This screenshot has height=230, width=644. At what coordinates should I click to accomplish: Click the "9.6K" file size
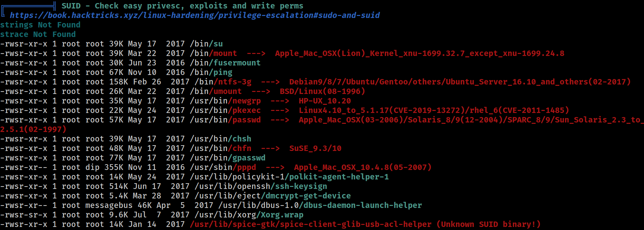click(x=119, y=215)
